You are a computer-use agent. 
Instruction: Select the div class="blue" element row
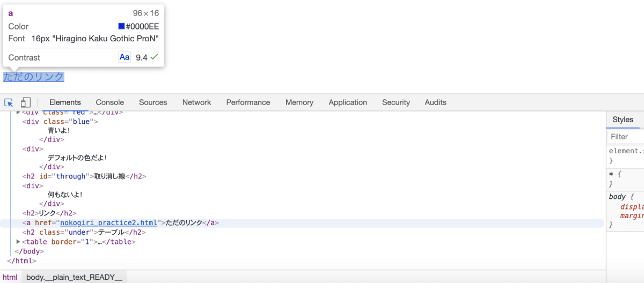pos(60,122)
